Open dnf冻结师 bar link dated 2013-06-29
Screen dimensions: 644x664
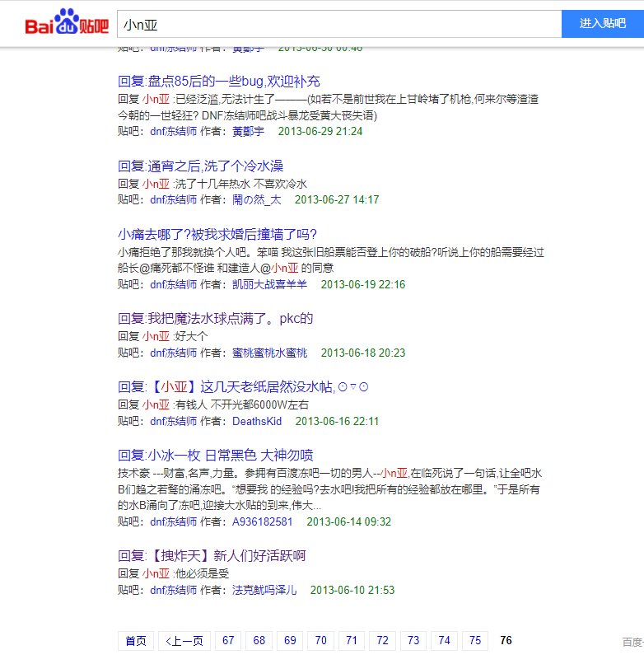click(173, 131)
